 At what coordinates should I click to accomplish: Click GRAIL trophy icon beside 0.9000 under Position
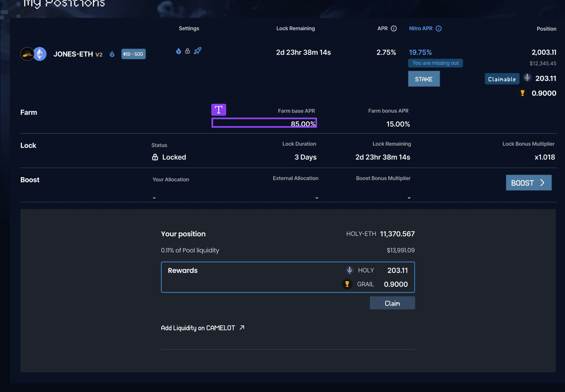[x=522, y=93]
